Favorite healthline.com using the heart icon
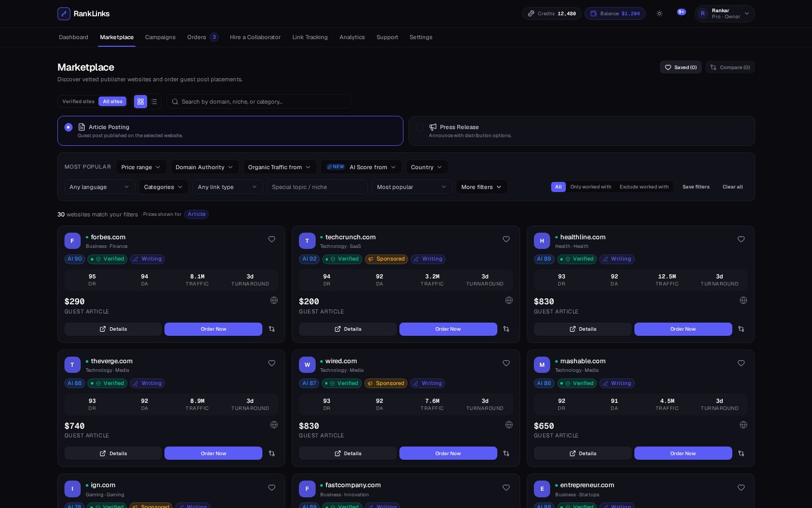This screenshot has height=508, width=812. (x=741, y=239)
